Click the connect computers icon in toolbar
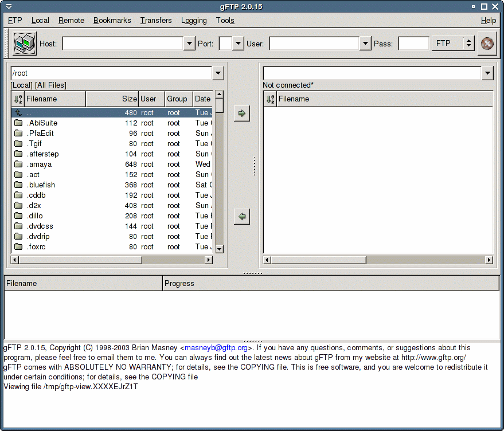 pyautogui.click(x=25, y=44)
